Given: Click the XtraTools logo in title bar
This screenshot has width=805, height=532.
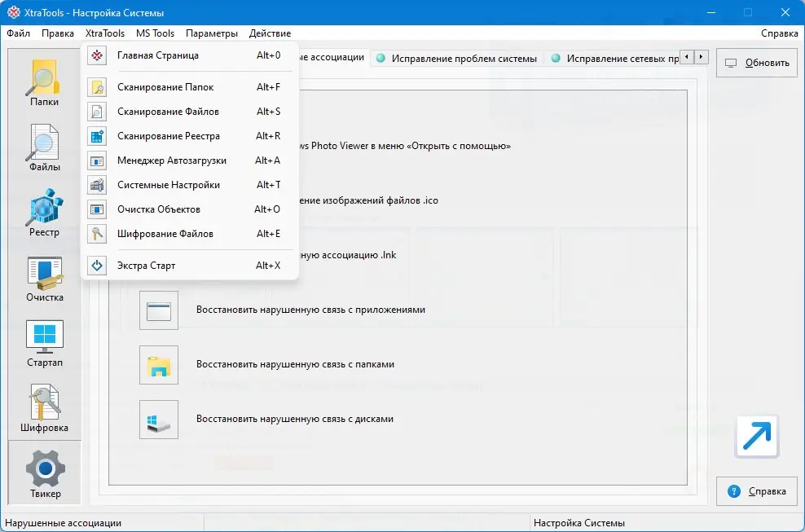Looking at the screenshot, I should [x=13, y=12].
